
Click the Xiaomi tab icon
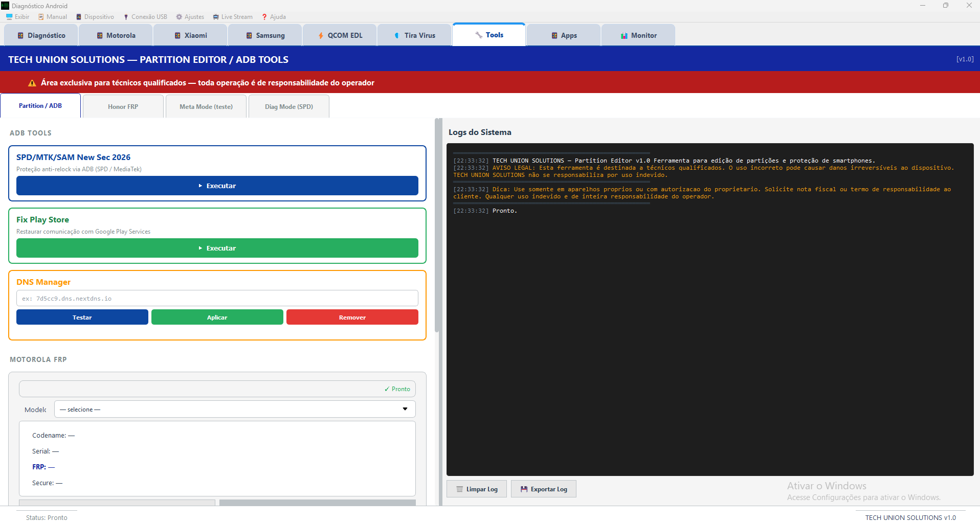(177, 36)
